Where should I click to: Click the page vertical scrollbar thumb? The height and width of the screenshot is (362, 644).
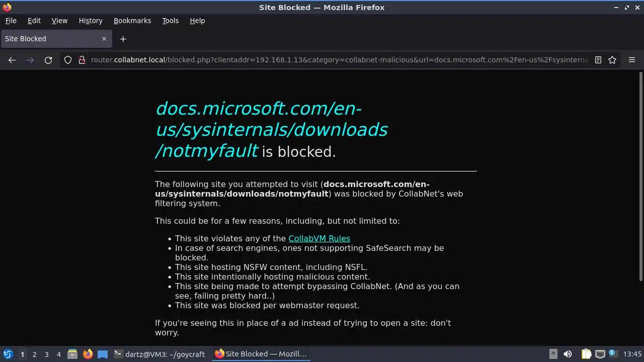(x=640, y=176)
